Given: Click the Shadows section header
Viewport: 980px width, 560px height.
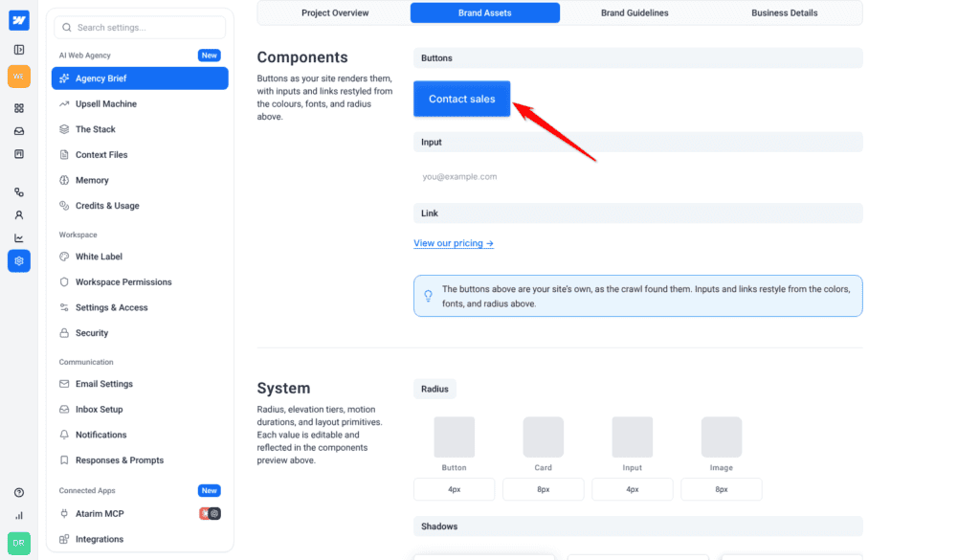Looking at the screenshot, I should pos(638,526).
